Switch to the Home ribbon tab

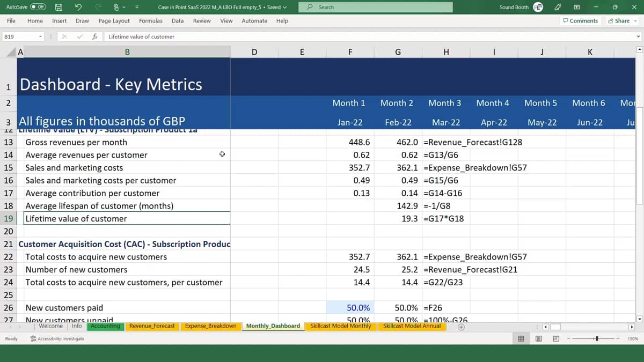coord(35,21)
